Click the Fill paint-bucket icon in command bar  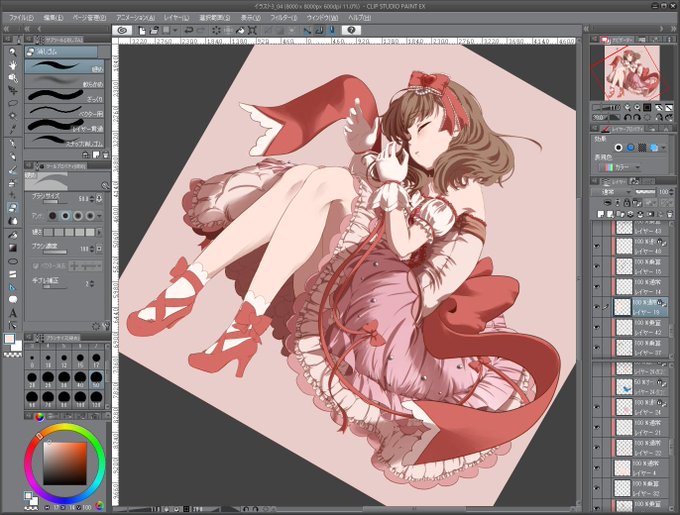pos(240,30)
